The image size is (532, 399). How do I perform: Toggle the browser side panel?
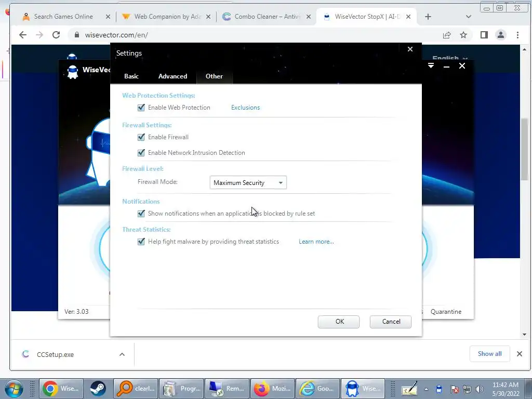[x=484, y=35]
